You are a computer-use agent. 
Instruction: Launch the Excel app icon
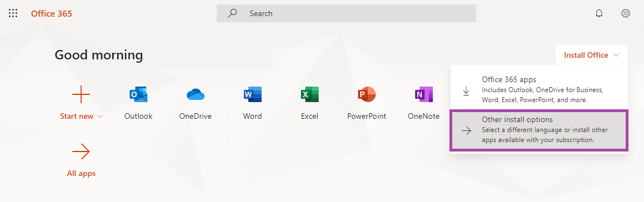(x=310, y=95)
